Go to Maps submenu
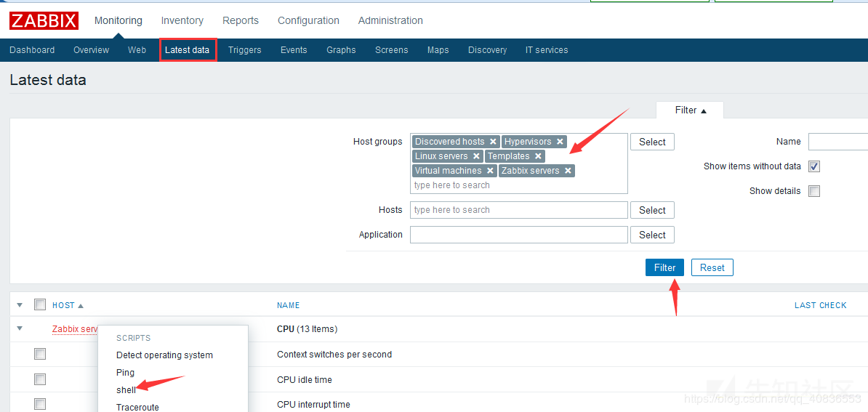 click(438, 49)
